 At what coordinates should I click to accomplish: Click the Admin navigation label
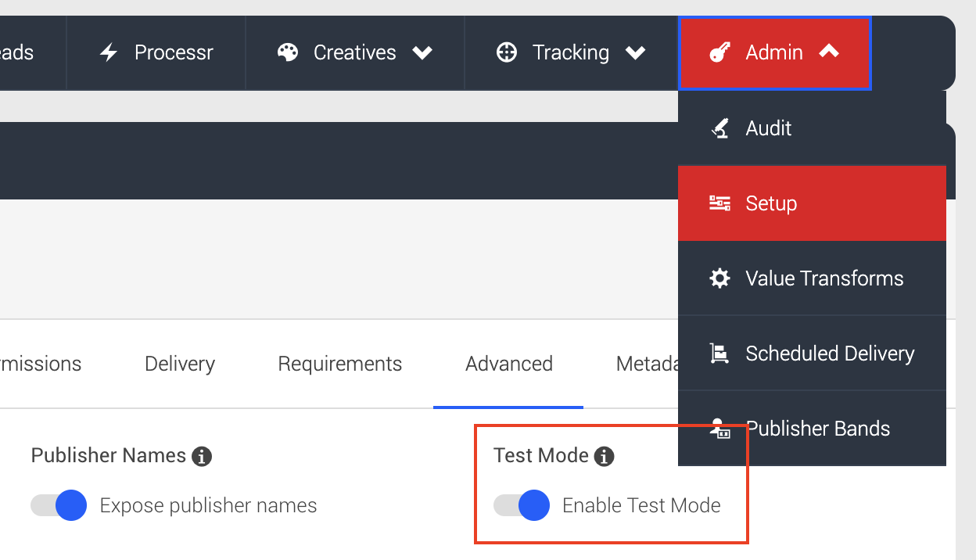tap(774, 52)
